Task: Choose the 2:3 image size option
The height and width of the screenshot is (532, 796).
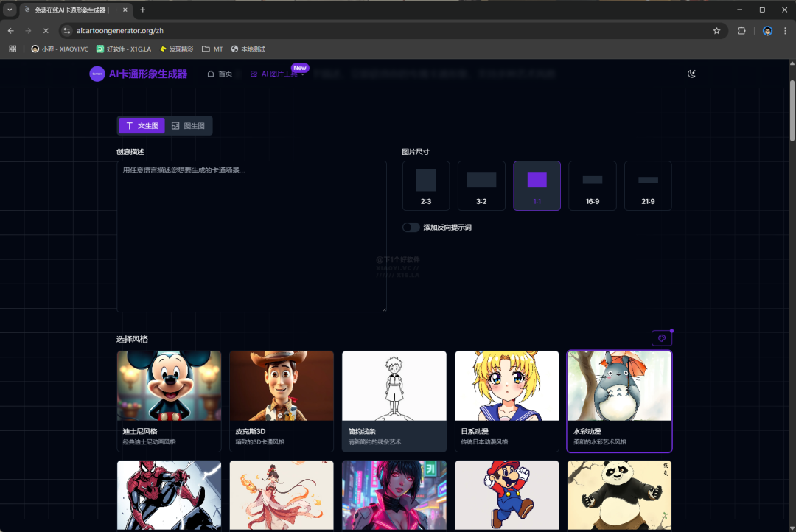Action: click(425, 186)
